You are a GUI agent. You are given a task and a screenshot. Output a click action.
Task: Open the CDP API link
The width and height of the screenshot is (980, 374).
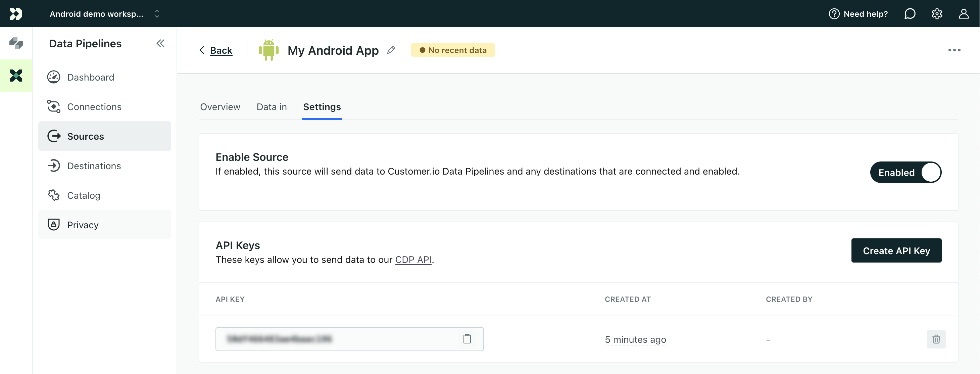click(413, 260)
